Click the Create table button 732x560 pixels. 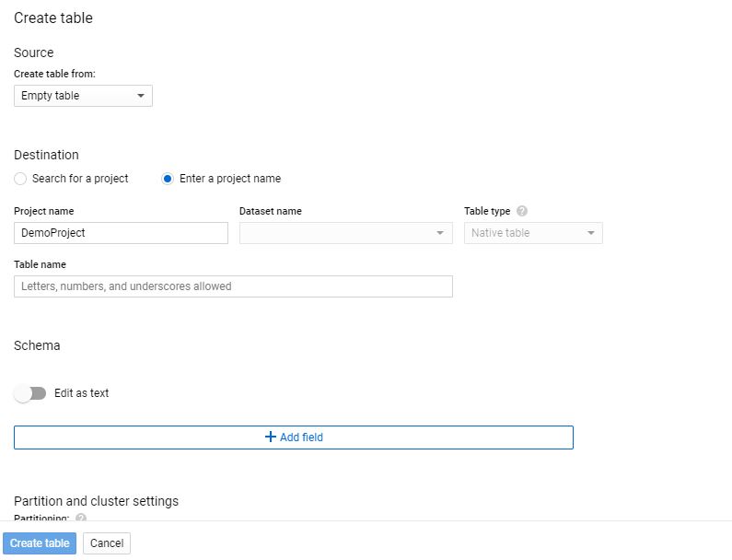(x=40, y=543)
